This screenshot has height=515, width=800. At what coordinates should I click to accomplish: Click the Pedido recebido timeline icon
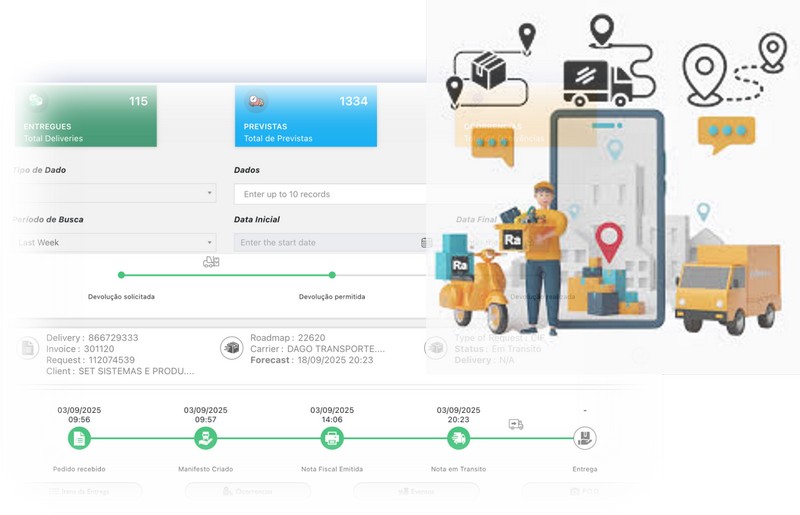tap(79, 438)
